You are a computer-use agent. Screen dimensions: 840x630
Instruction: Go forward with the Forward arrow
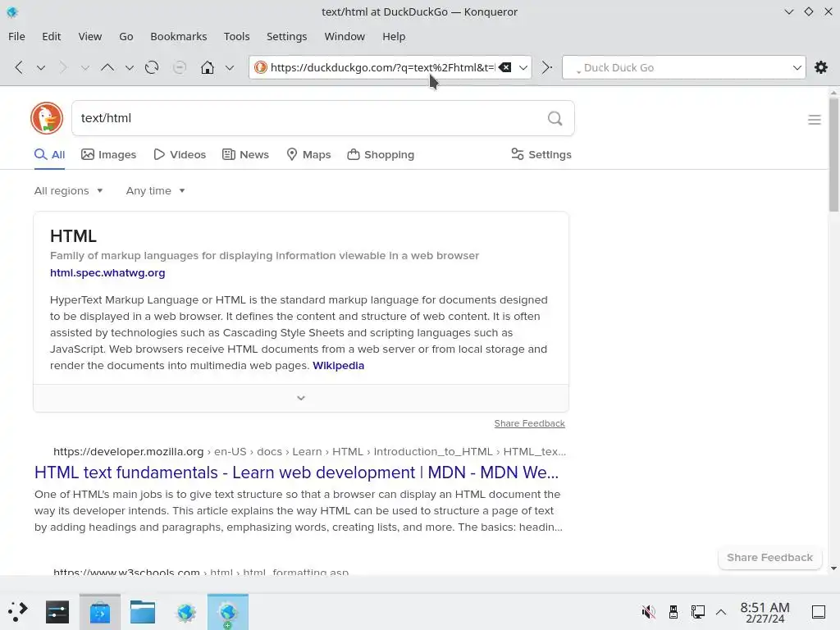pos(63,67)
